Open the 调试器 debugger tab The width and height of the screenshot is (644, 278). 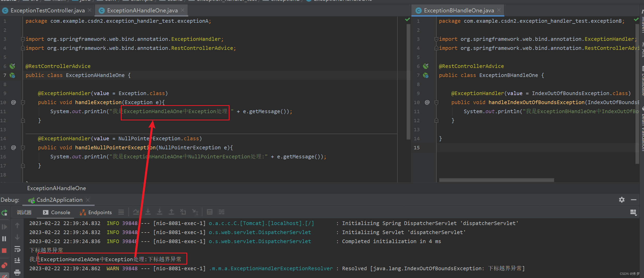click(24, 212)
